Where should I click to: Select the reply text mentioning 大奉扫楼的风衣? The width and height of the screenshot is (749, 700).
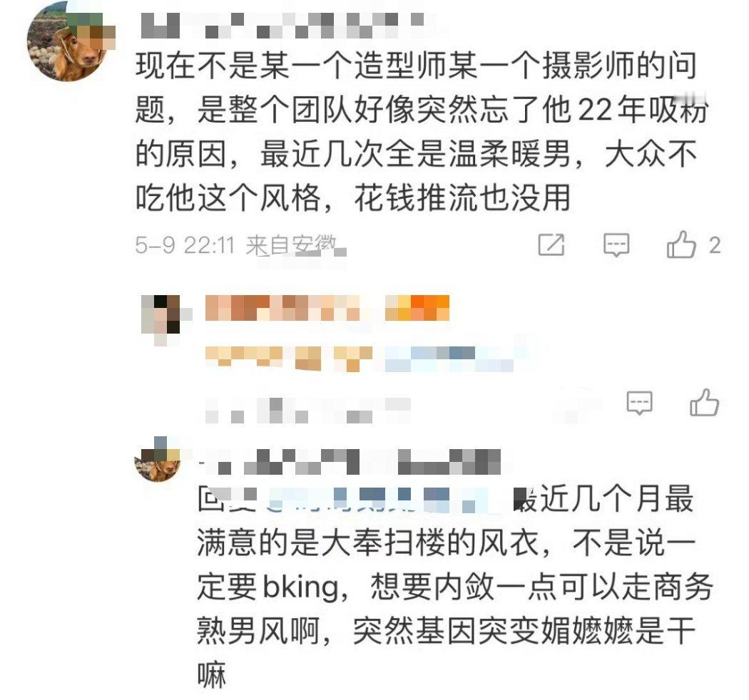[x=454, y=587]
